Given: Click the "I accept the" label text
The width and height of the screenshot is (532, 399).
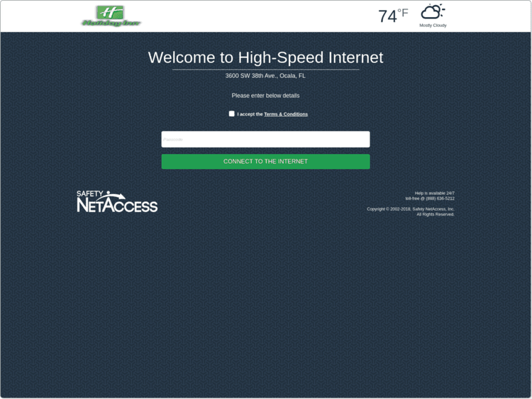Looking at the screenshot, I should tap(250, 114).
